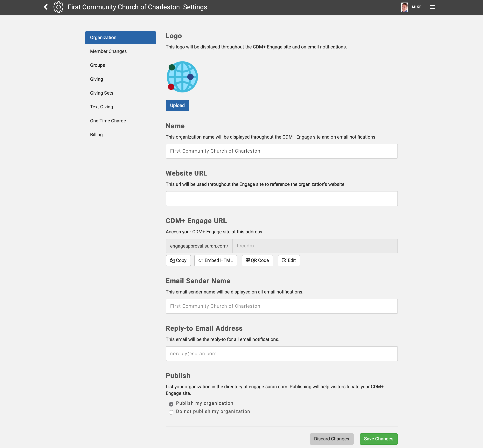Click the globe logo image
The height and width of the screenshot is (448, 483).
click(x=182, y=77)
